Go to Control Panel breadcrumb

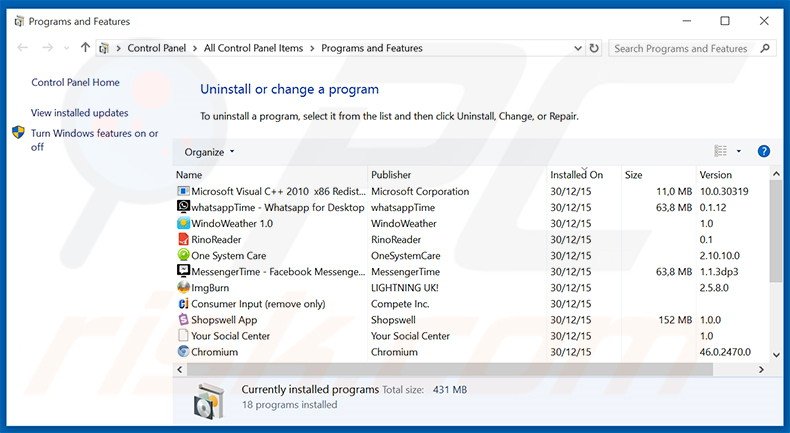click(157, 48)
